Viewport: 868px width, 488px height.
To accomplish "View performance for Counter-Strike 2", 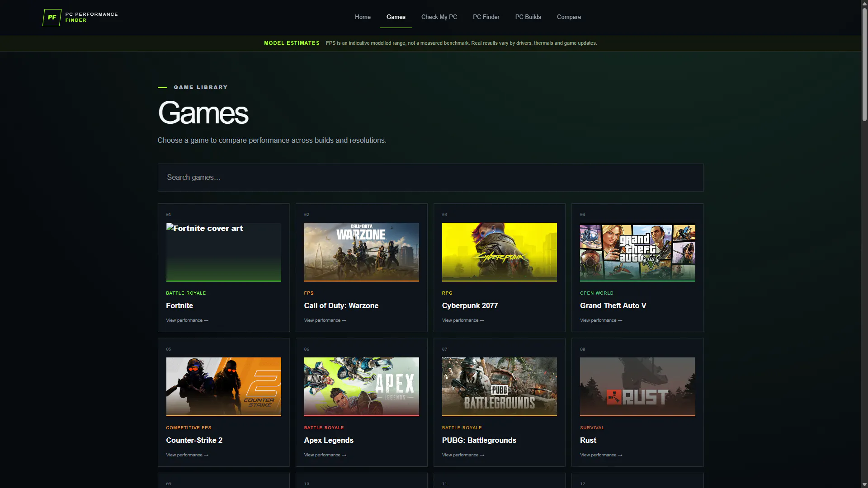I will pos(187,455).
